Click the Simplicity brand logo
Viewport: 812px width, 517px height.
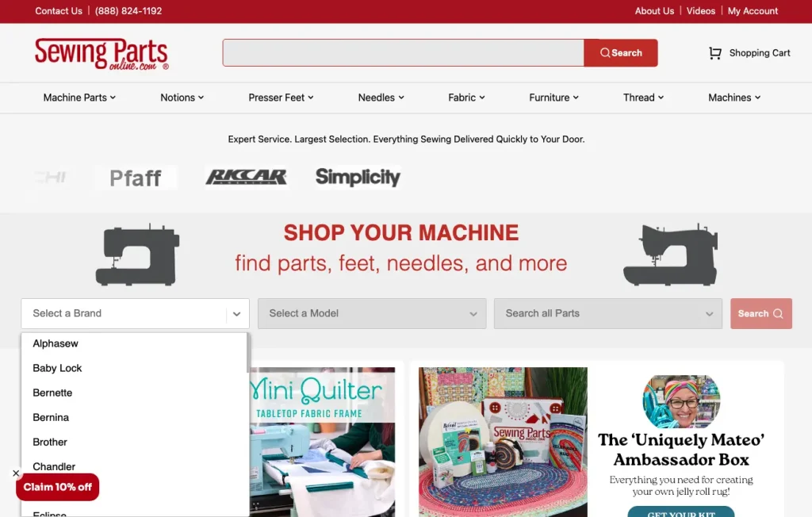[358, 177]
